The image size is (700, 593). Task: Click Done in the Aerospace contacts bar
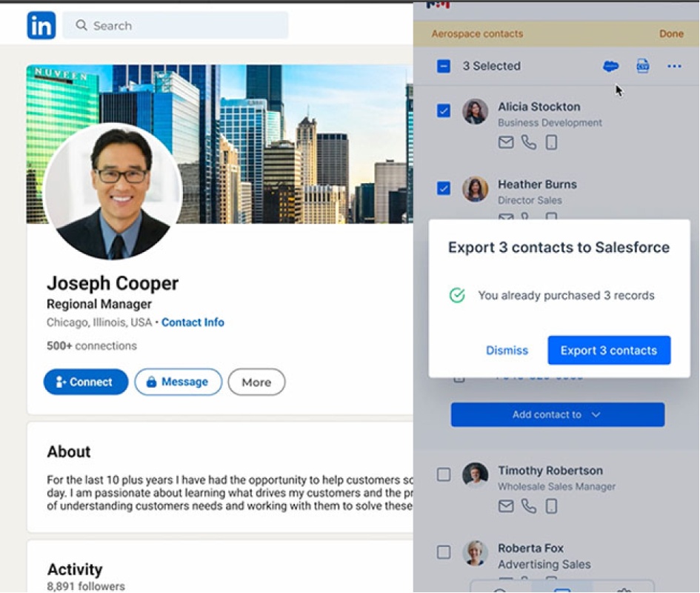pyautogui.click(x=671, y=33)
